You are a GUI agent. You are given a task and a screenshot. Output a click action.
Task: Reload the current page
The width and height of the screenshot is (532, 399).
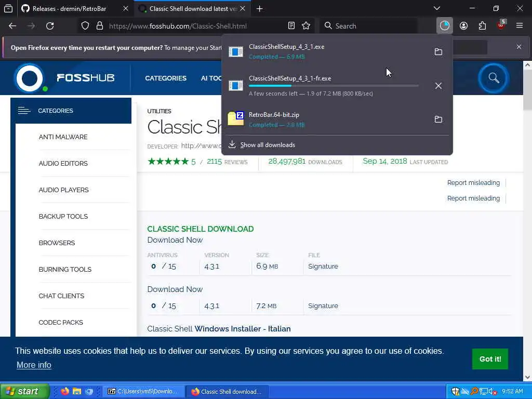(x=50, y=26)
